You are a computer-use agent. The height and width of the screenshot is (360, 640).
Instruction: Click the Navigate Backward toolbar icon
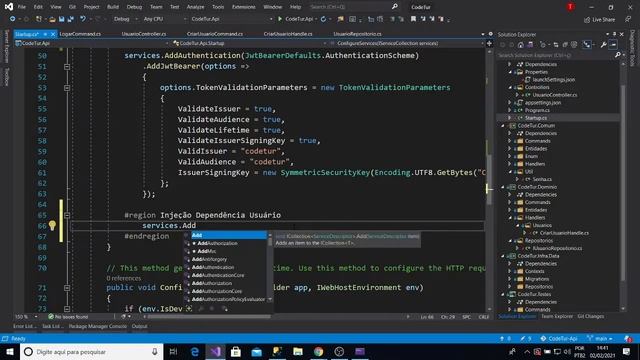coord(13,19)
